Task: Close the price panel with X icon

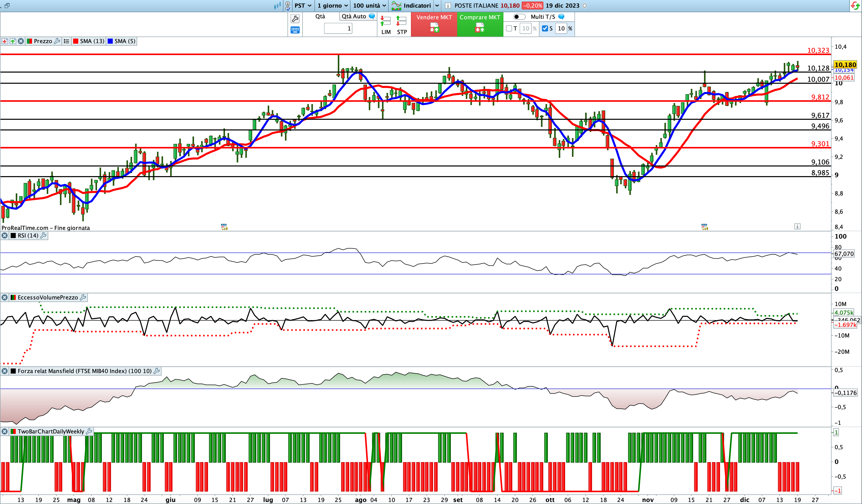Action: 21,41
